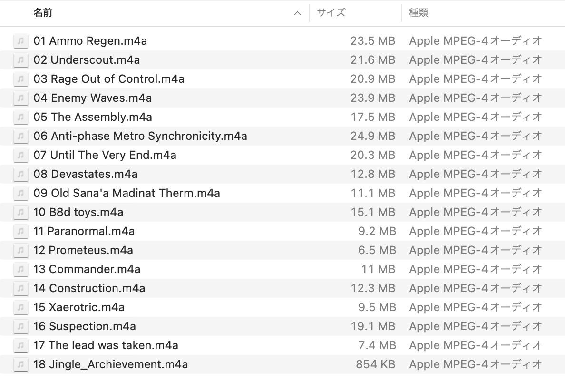565x392 pixels.
Task: Click the audio file icon for 01 Ammo Regen.m4a
Action: click(20, 41)
